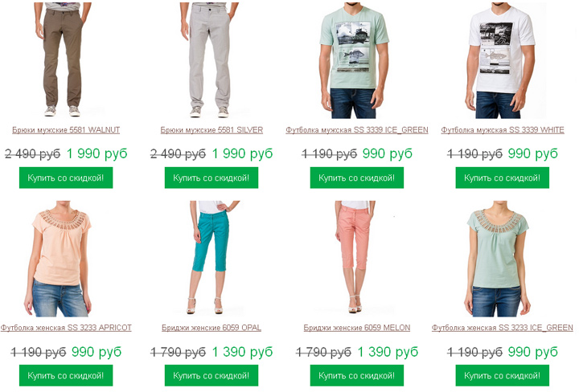Open the apricot women's top photo
Viewport: 579px width, 392px height.
coord(58,259)
